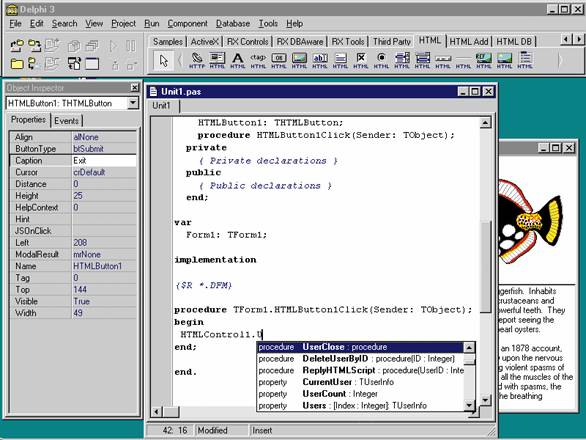Select the HTTP component icon

click(197, 61)
